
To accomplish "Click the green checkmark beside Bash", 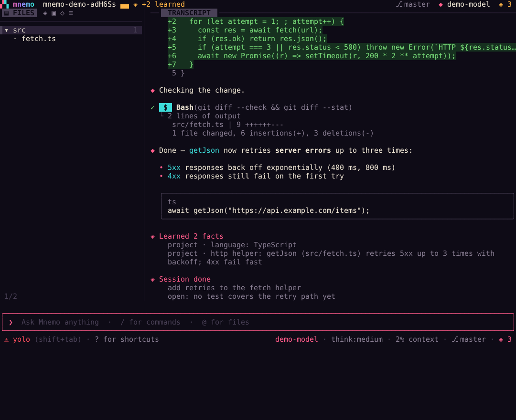I will tap(152, 107).
